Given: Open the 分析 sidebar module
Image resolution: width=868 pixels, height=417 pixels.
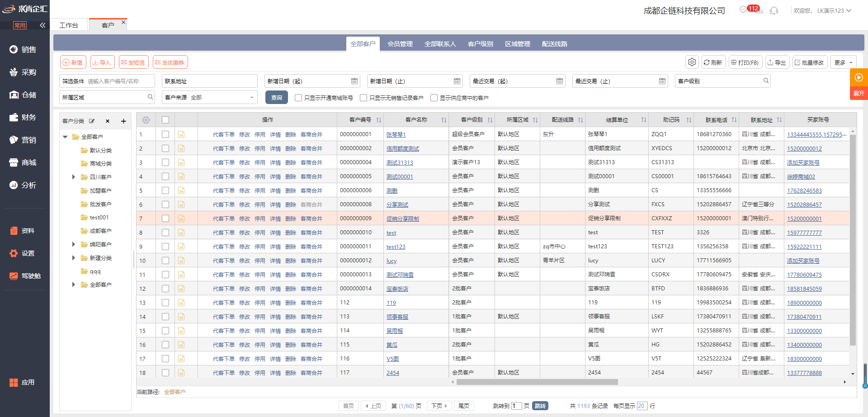Looking at the screenshot, I should 24,185.
